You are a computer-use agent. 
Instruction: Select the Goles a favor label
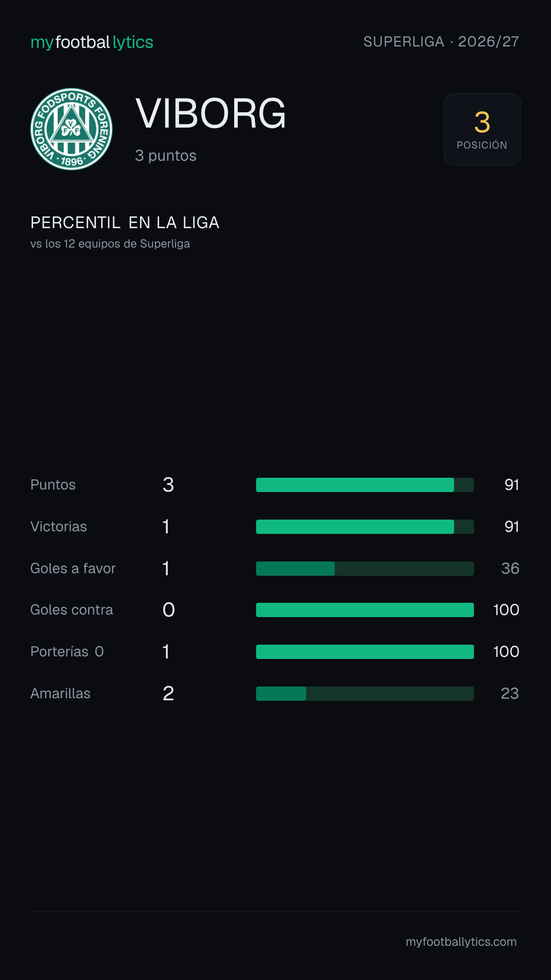[x=73, y=569]
